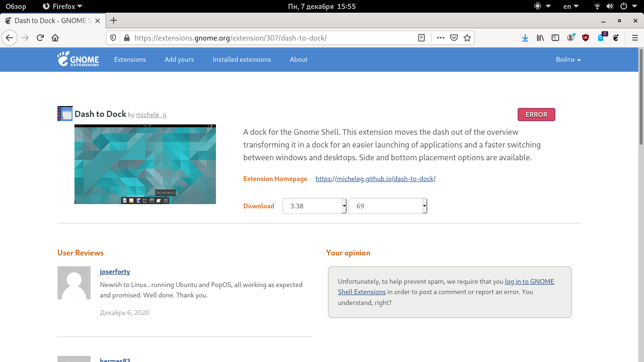Open Обзор activities overview
The image size is (644, 362).
click(16, 7)
